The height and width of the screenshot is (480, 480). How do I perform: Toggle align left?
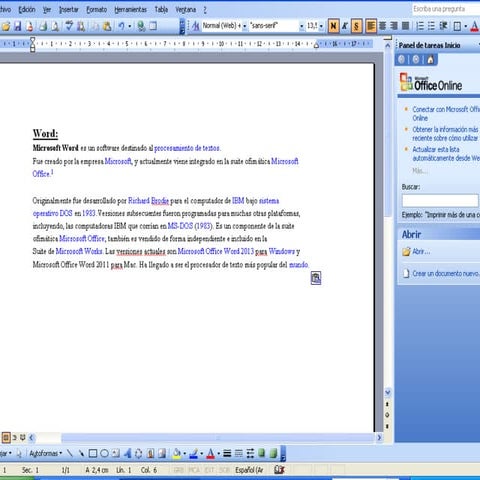click(371, 26)
